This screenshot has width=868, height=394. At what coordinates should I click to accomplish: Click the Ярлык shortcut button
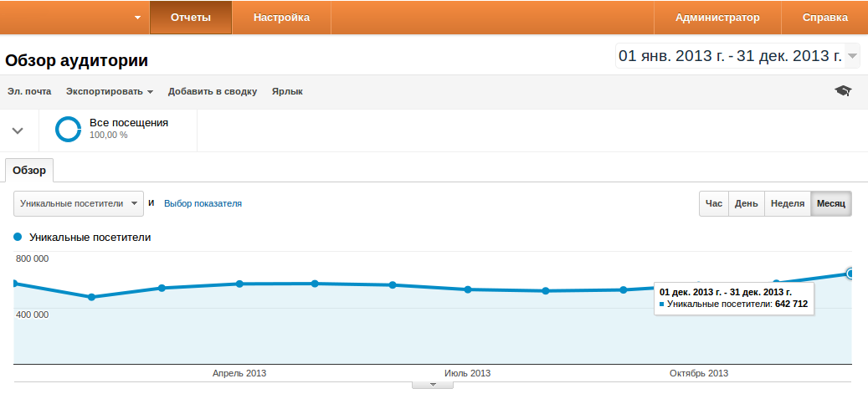[287, 92]
